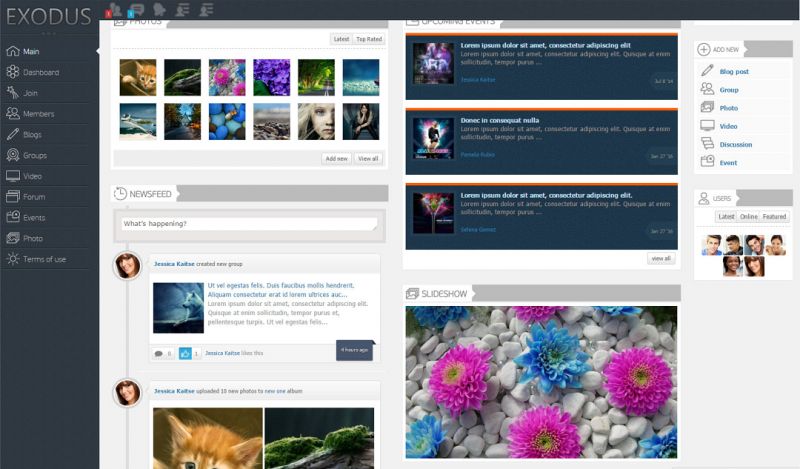Open Terms of use in the sidebar
Image resolution: width=800 pixels, height=469 pixels.
[44, 259]
